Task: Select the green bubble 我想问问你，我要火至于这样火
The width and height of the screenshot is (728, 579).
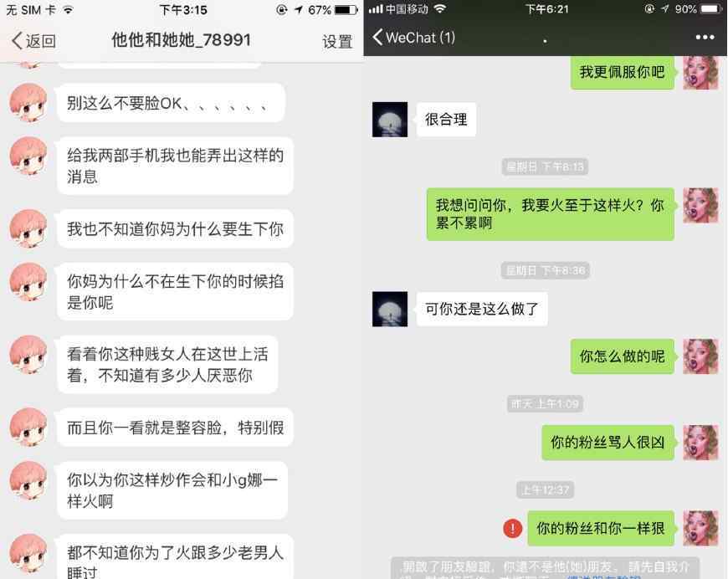Action: (x=551, y=214)
